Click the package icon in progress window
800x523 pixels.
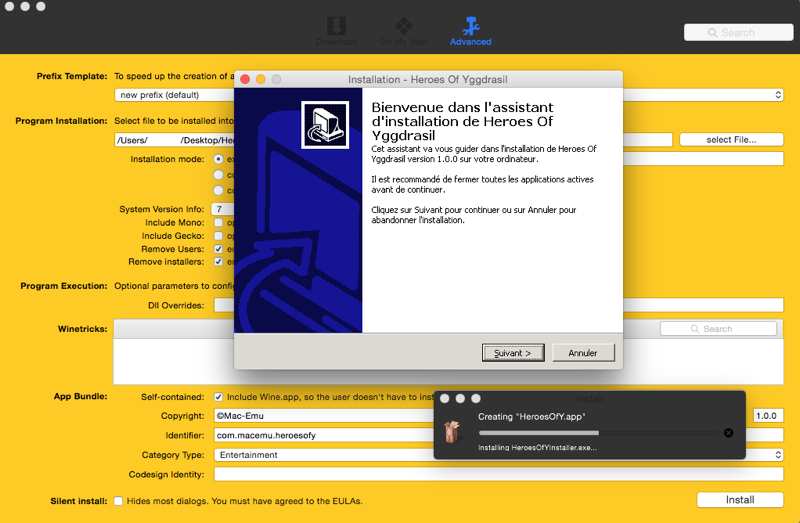coord(452,432)
